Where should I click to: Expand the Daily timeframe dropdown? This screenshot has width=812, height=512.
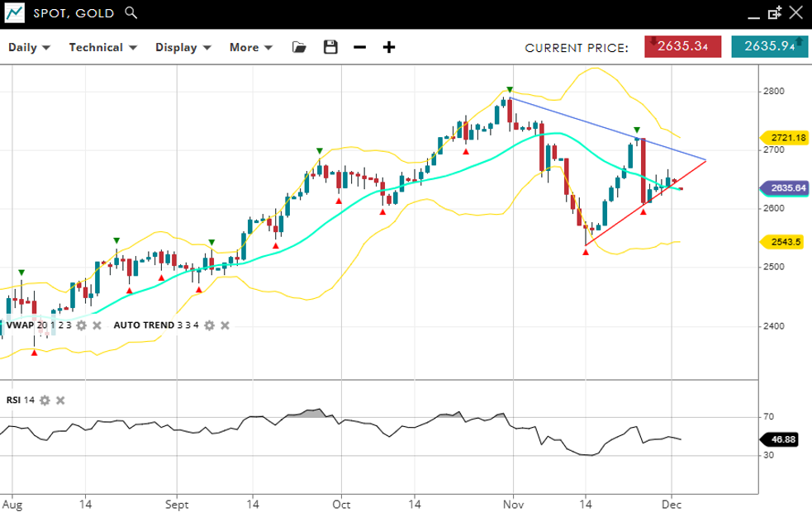29,47
